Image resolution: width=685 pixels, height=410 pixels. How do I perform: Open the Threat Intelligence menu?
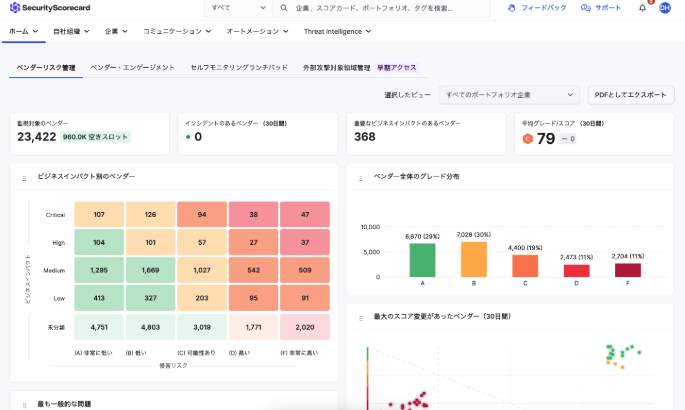pos(337,31)
